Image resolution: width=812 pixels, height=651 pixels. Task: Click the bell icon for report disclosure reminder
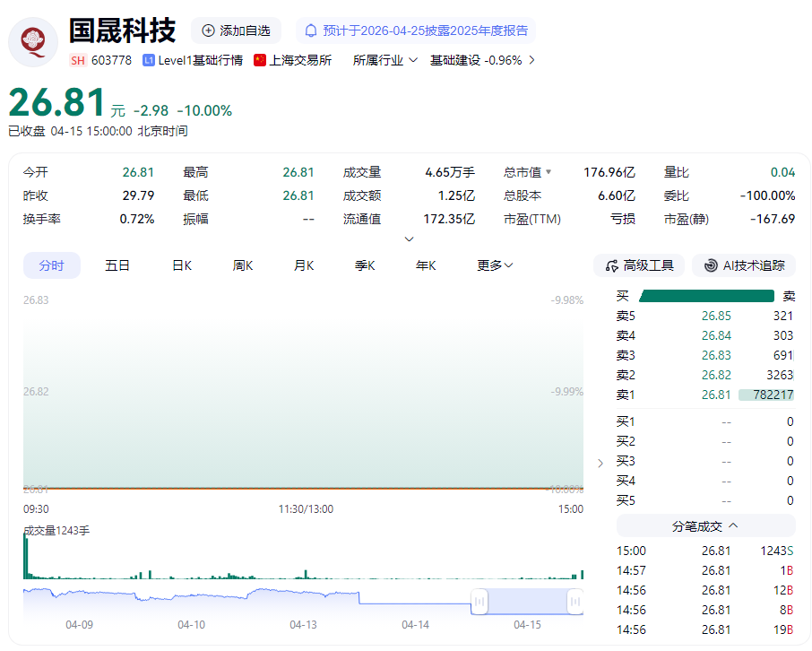click(x=311, y=30)
